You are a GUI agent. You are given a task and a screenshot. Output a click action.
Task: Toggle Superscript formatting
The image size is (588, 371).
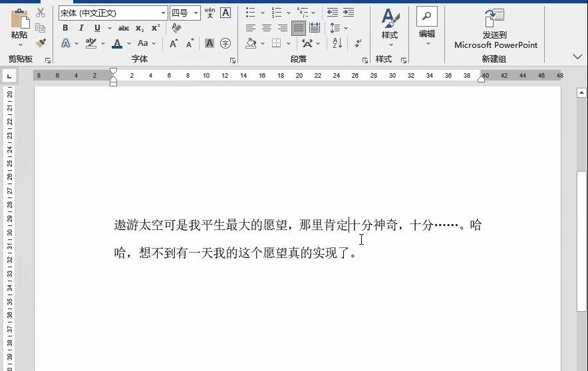tap(155, 28)
